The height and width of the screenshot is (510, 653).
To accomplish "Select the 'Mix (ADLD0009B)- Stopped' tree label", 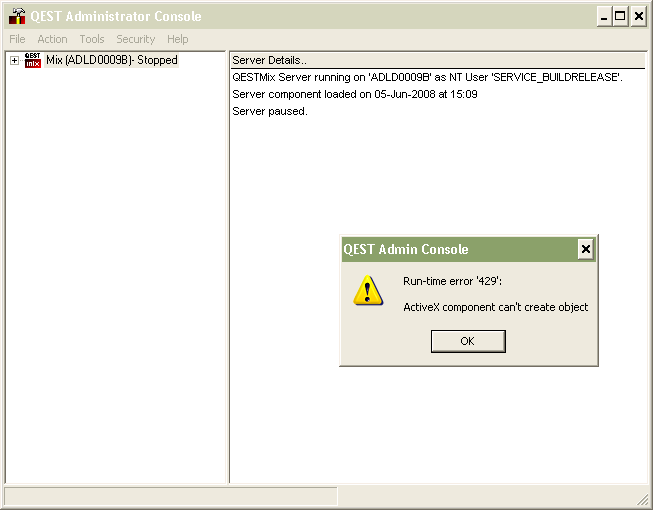I will [x=111, y=61].
